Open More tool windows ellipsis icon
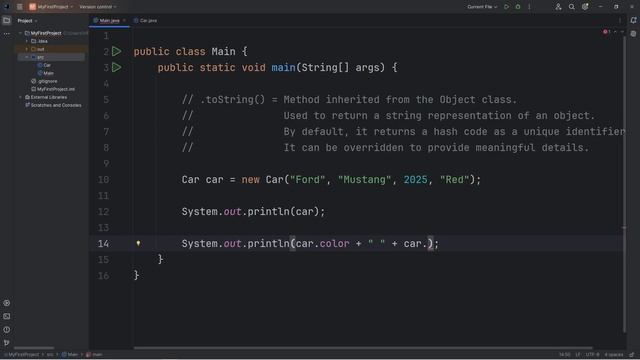640x360 pixels. [x=7, y=34]
